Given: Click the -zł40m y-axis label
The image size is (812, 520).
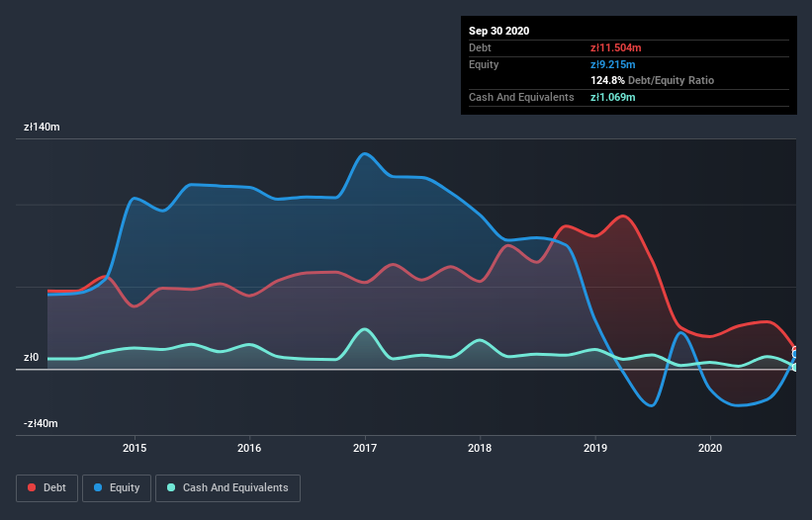Looking at the screenshot, I should [x=41, y=423].
